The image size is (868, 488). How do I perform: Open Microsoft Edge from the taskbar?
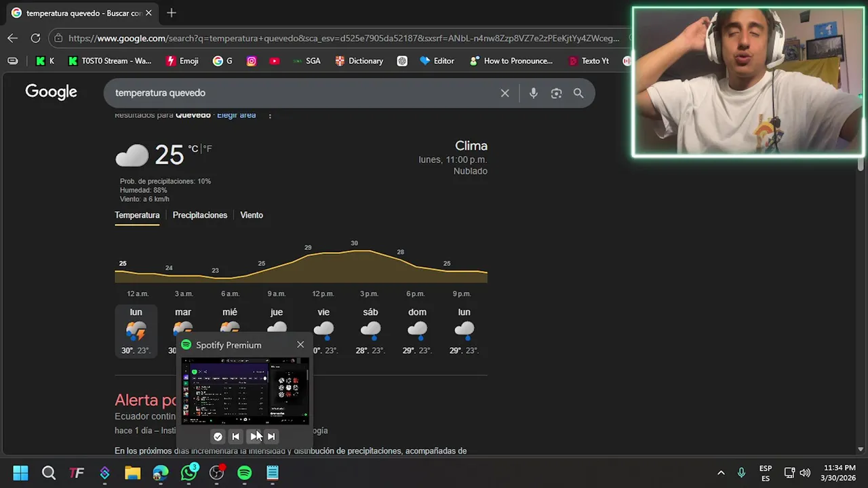(x=161, y=473)
